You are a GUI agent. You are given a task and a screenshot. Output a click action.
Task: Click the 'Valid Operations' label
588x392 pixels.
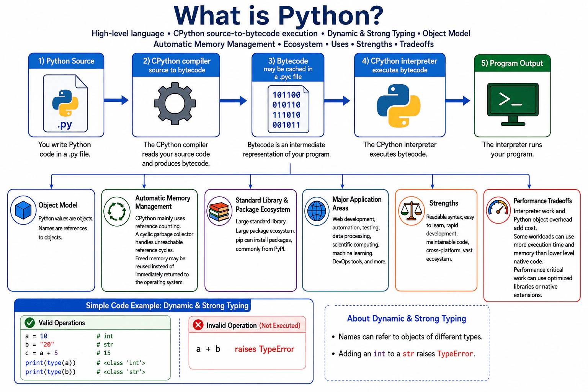tap(62, 323)
